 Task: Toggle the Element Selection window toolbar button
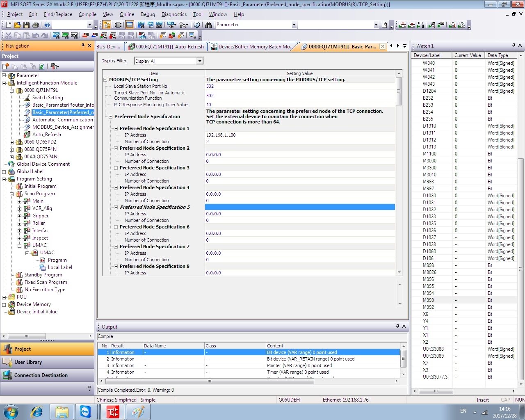click(118, 25)
